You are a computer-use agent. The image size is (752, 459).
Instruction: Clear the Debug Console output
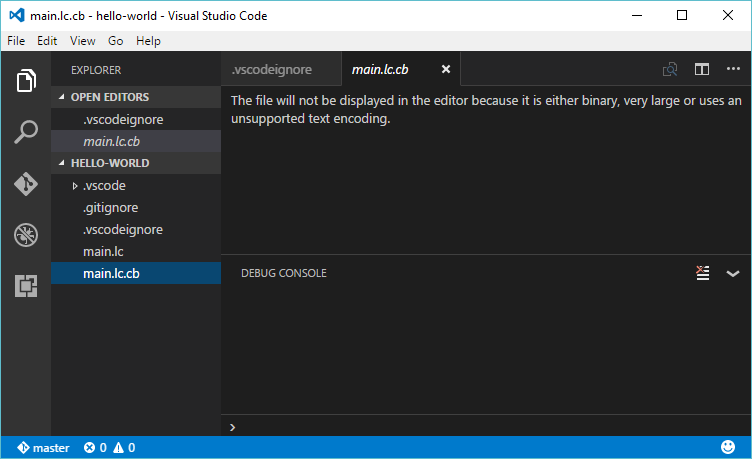703,273
